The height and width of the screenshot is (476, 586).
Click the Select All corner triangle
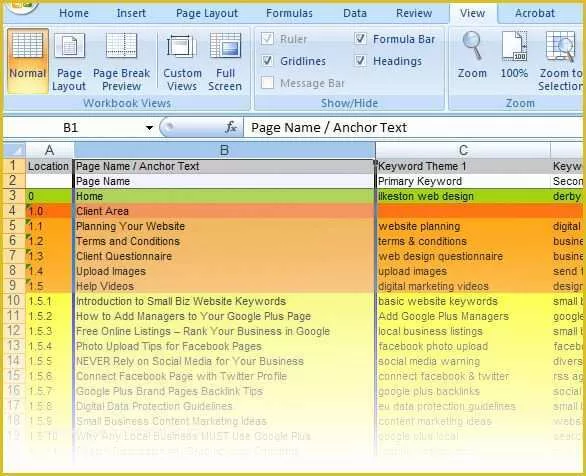coord(14,150)
